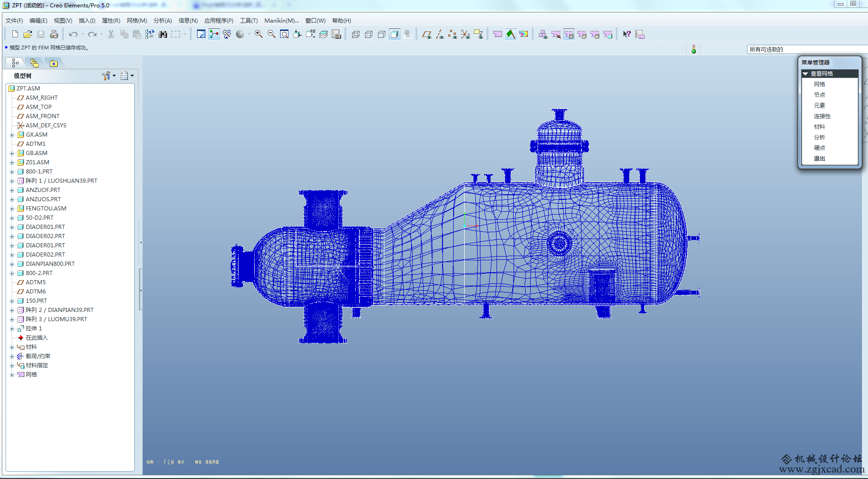Click the Redo arrow icon
Viewport: 868px width, 479px height.
[92, 34]
